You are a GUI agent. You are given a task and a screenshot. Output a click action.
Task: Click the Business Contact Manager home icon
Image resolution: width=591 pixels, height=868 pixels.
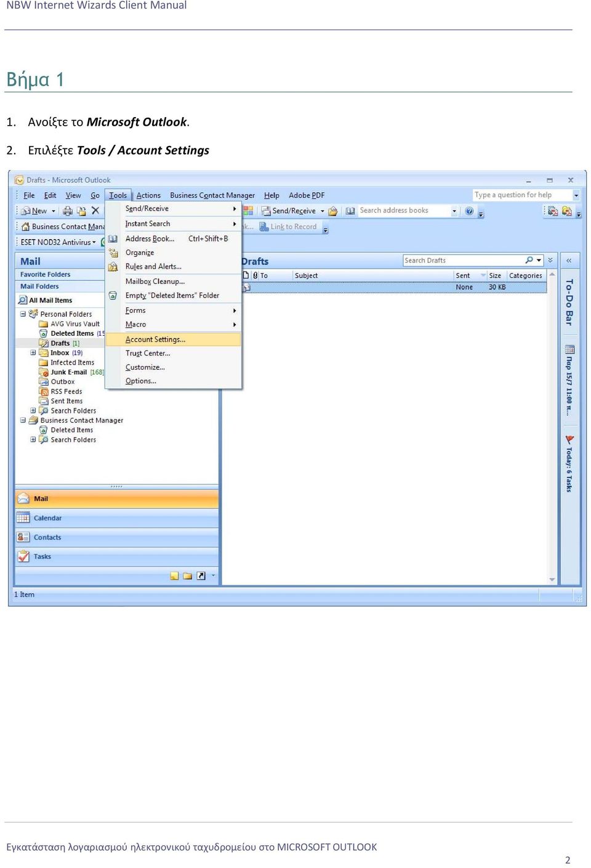(25, 227)
